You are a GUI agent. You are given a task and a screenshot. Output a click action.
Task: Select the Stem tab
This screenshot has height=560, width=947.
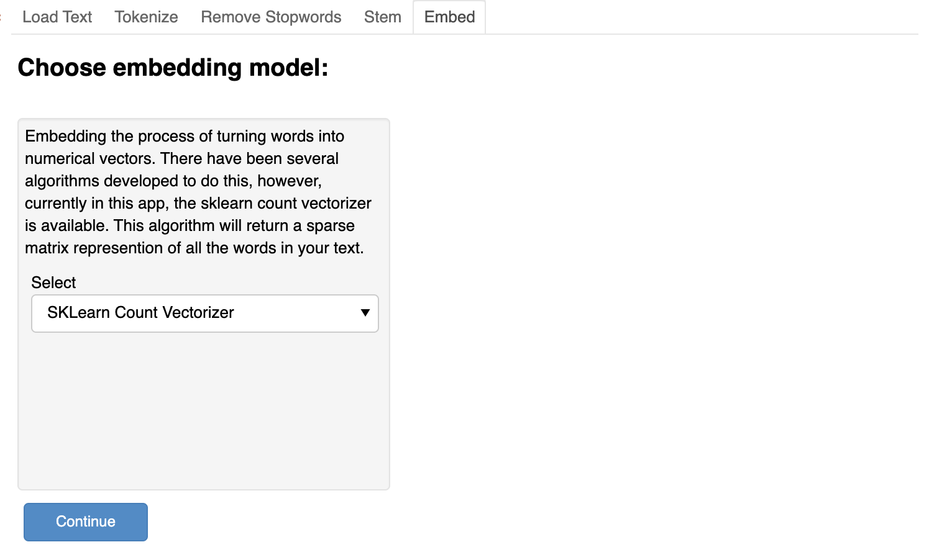click(x=382, y=17)
